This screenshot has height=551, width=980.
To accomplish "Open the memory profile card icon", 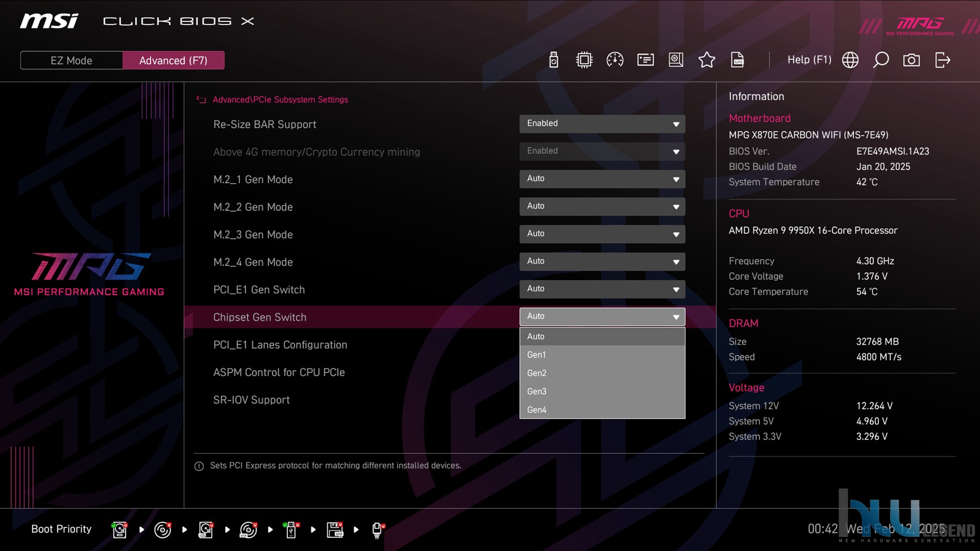I will tap(645, 60).
